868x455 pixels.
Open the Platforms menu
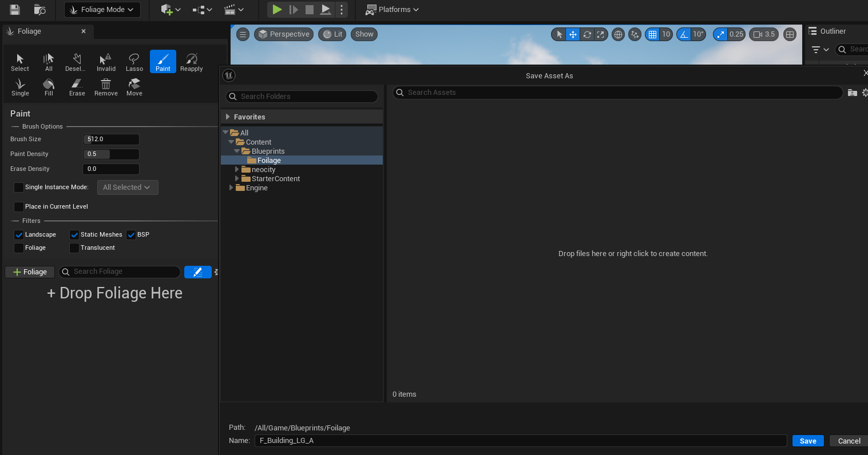393,10
